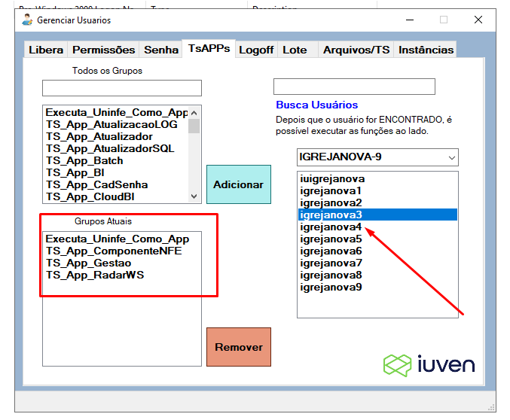Click the groups list scroll-down arrow

tap(194, 196)
